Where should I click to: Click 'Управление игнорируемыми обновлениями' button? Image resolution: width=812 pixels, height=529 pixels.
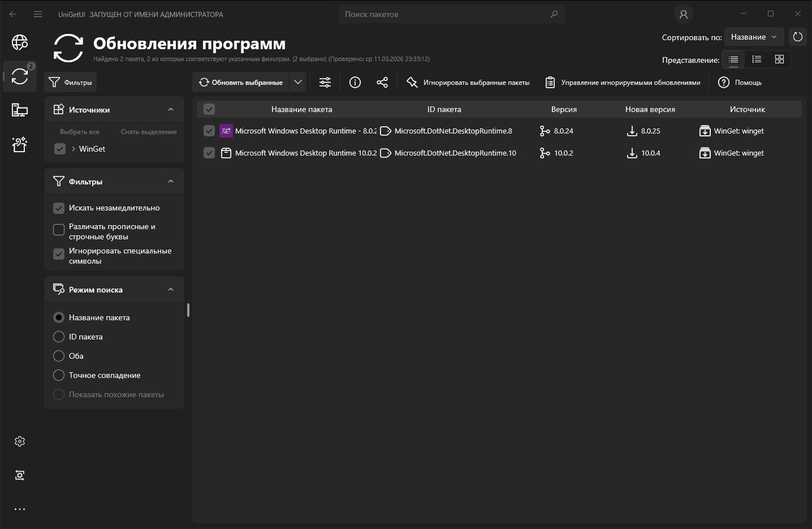[x=623, y=83]
